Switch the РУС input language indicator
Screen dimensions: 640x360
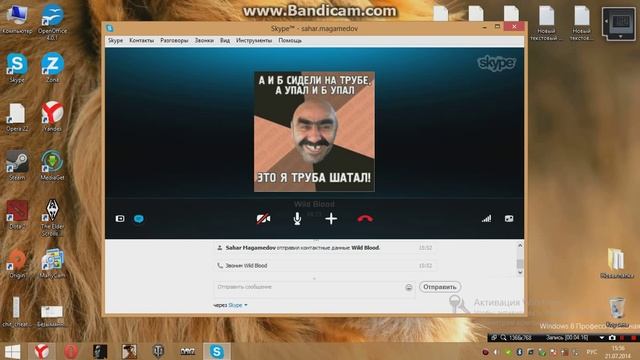pos(591,352)
